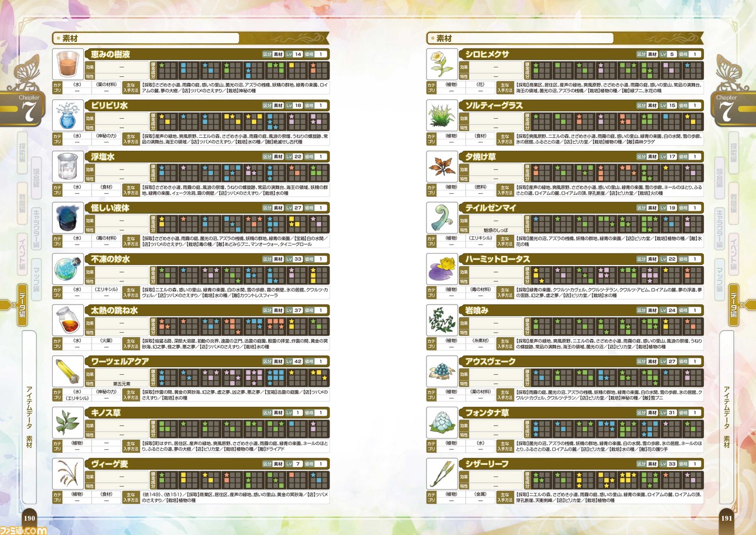Click the ワーツェルアクア yellow vial icon

[68, 371]
